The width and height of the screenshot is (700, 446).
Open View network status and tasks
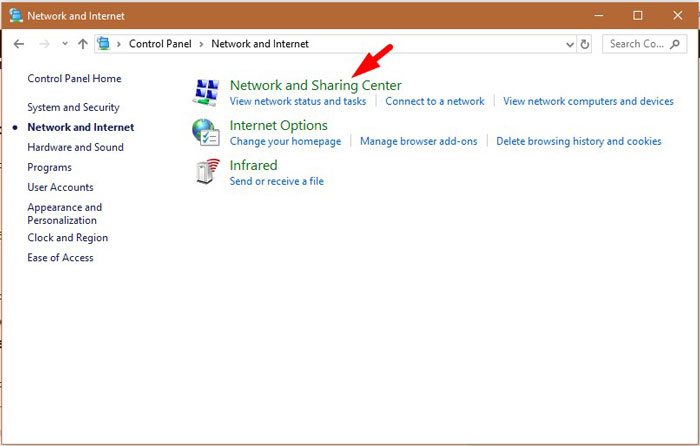click(298, 101)
